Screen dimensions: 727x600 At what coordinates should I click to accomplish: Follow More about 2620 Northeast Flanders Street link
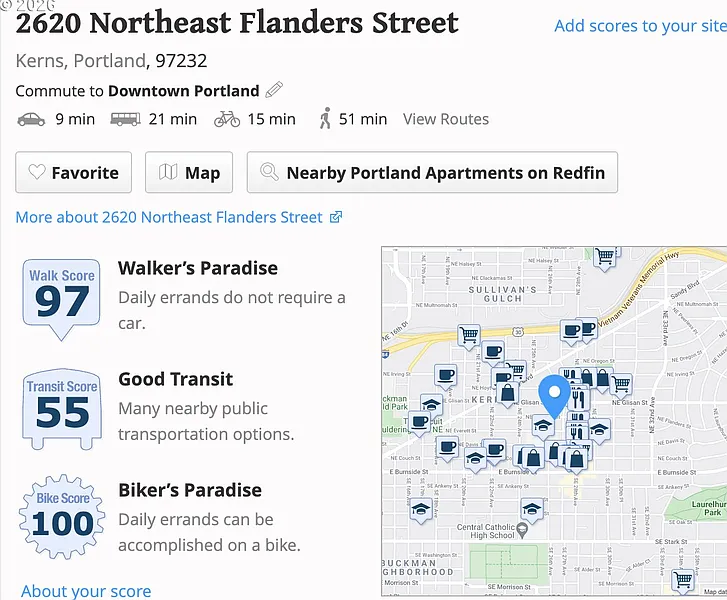(x=179, y=217)
